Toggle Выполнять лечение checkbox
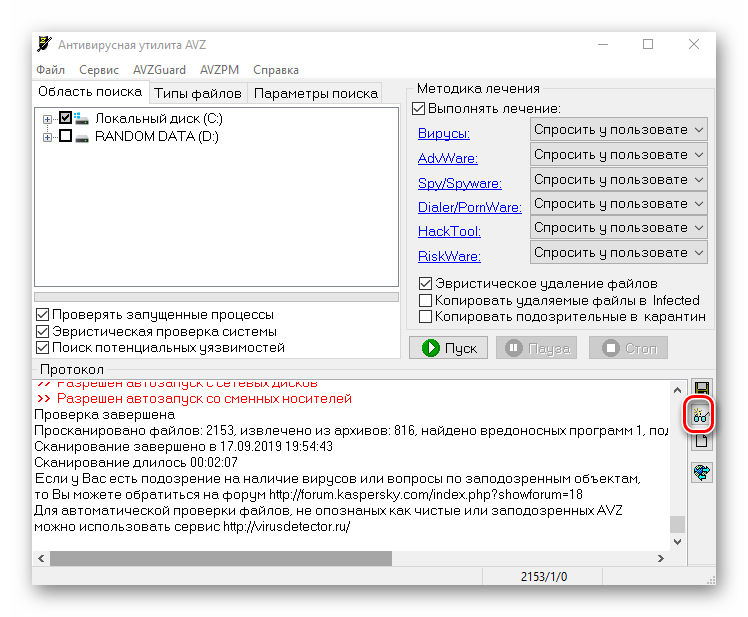 click(x=418, y=108)
